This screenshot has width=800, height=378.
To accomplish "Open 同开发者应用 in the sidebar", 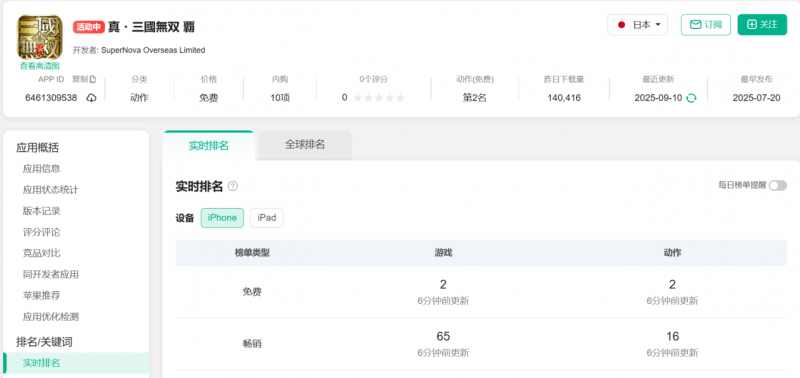I will click(x=51, y=274).
